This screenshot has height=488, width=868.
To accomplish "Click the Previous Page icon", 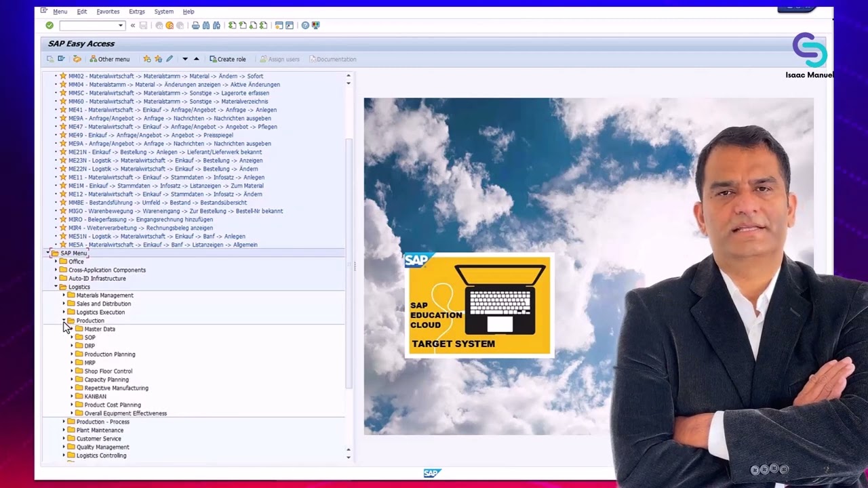I will point(243,26).
